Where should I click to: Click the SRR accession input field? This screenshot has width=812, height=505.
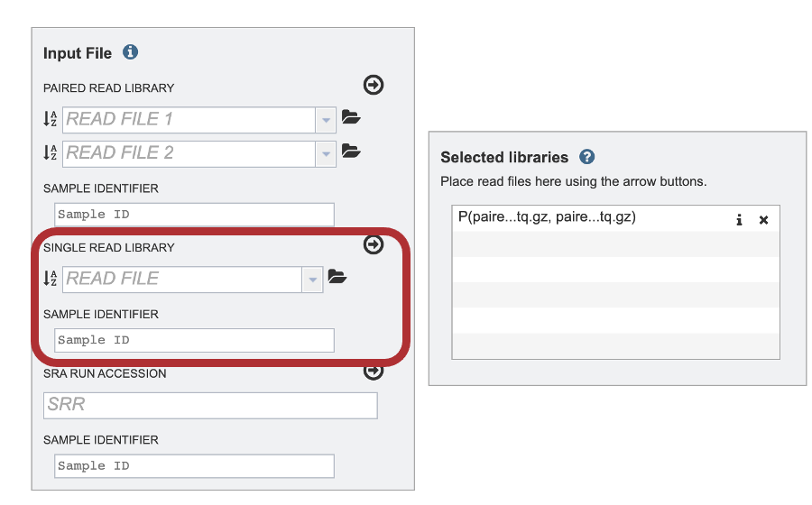(210, 405)
